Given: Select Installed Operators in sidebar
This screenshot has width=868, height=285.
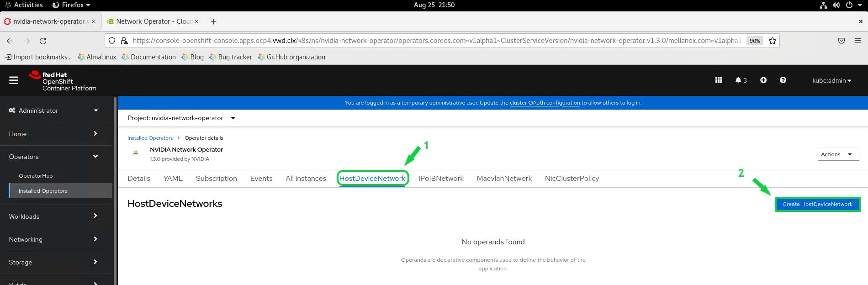Looking at the screenshot, I should [60, 191].
